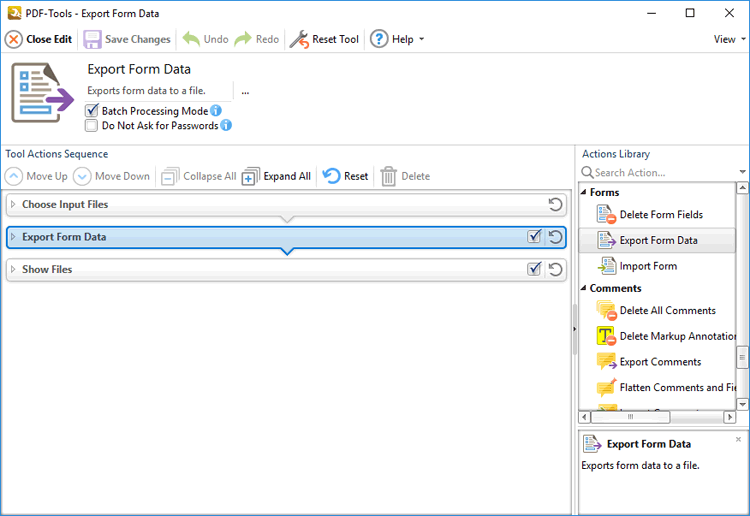The width and height of the screenshot is (750, 516).
Task: Select Export Comments text in the library list
Action: pos(661,362)
